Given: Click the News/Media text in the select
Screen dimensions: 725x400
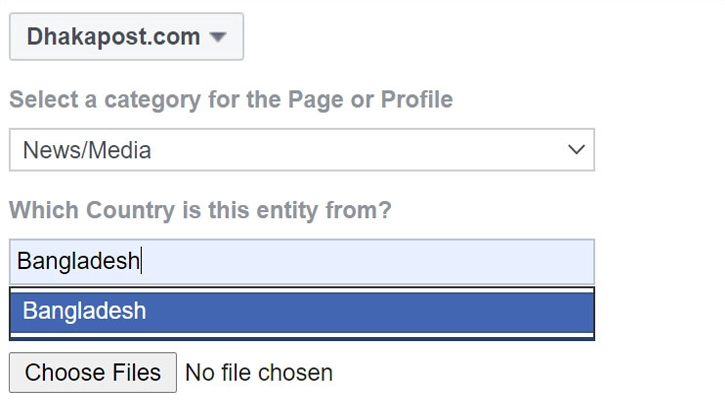Looking at the screenshot, I should (87, 150).
